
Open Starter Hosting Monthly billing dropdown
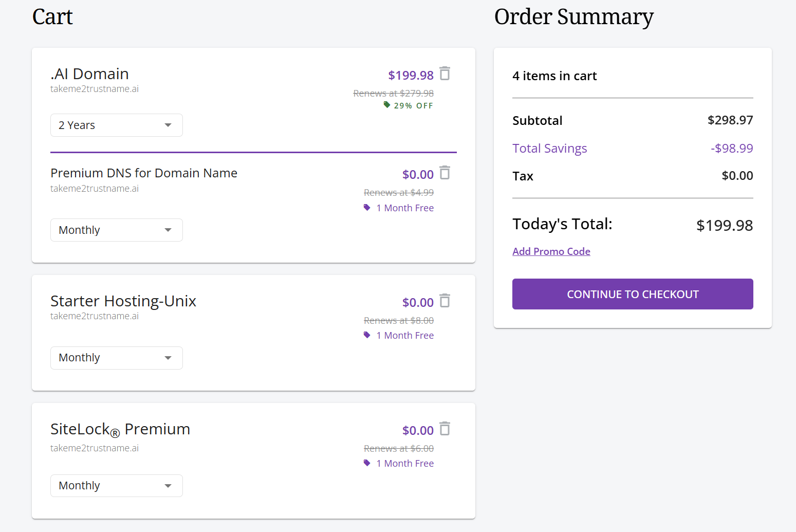click(116, 358)
